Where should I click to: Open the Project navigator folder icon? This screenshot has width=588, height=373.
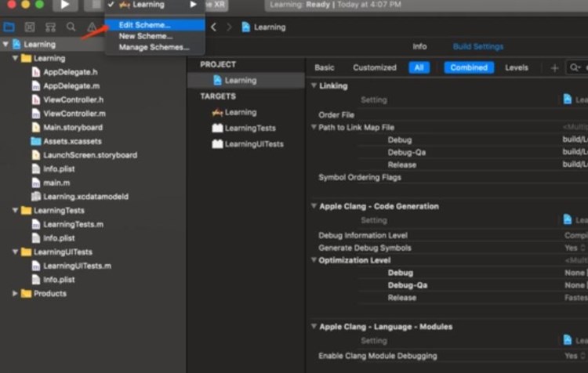pyautogui.click(x=9, y=27)
